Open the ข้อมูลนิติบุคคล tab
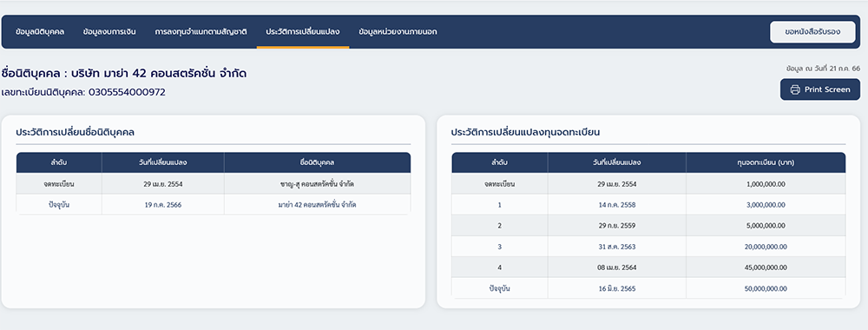This screenshot has height=330, width=868. [40, 32]
